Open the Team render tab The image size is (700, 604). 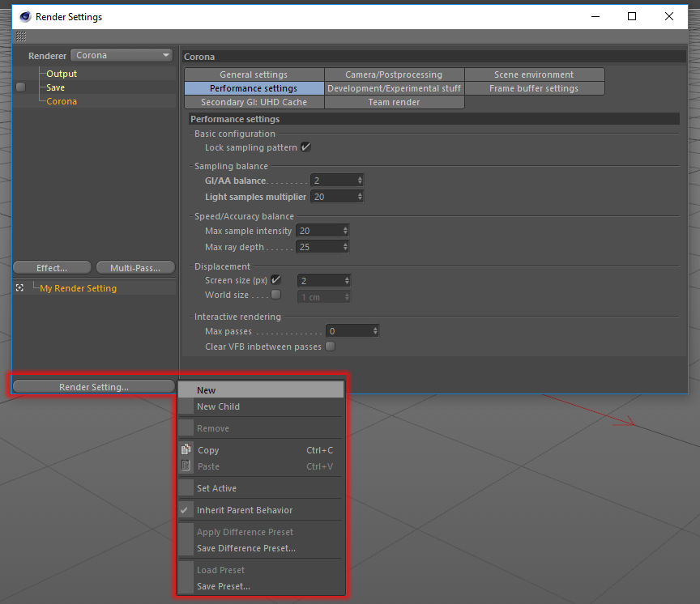[395, 102]
